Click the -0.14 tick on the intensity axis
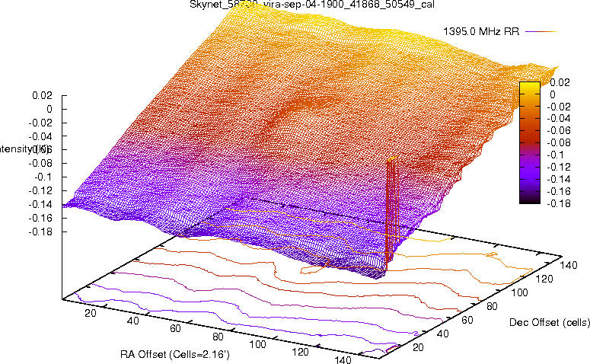This screenshot has height=364, width=590. 40,204
